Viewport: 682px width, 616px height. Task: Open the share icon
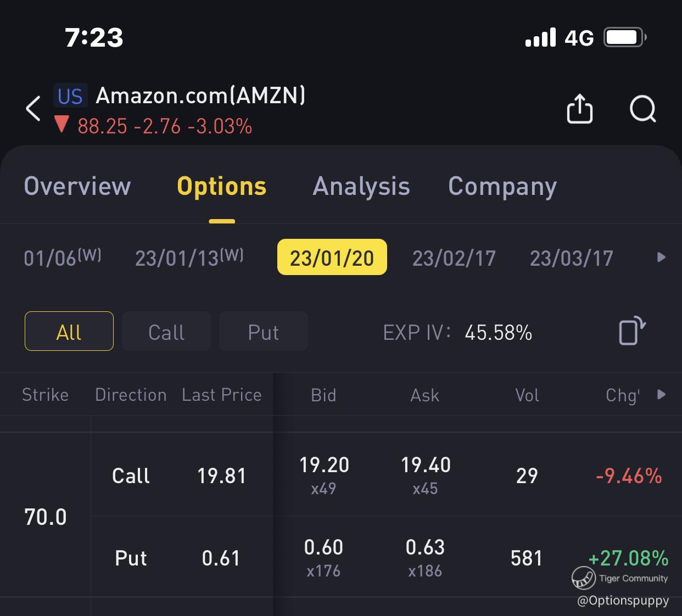(579, 108)
